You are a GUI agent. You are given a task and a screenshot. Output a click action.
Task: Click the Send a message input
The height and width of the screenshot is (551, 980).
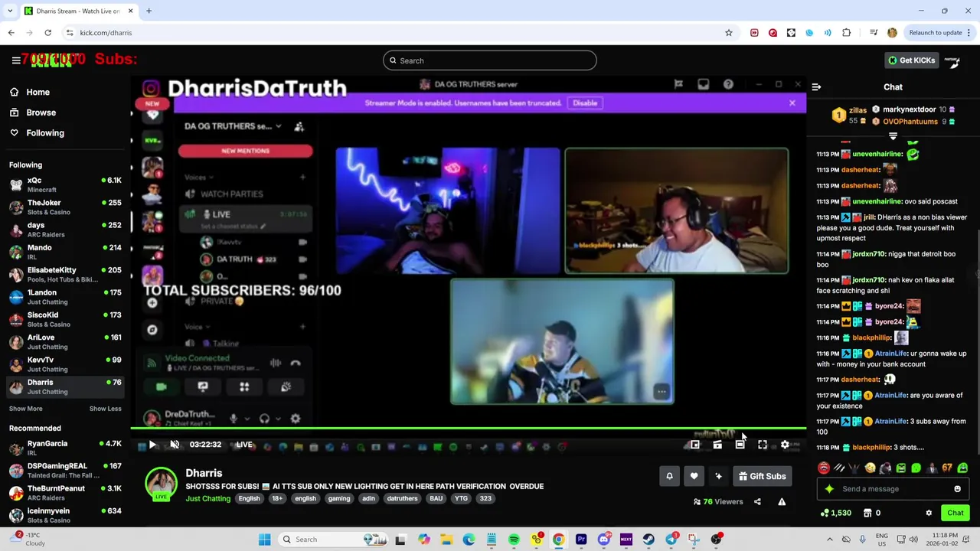tap(892, 489)
